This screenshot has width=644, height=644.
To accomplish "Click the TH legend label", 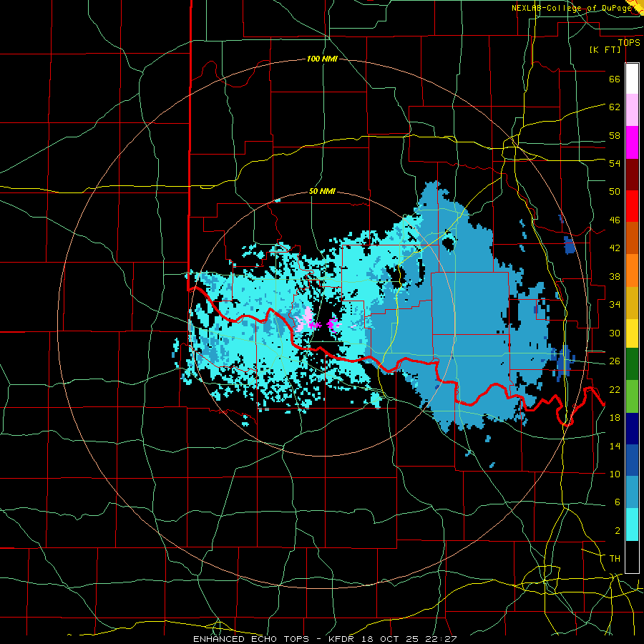I will [x=615, y=559].
